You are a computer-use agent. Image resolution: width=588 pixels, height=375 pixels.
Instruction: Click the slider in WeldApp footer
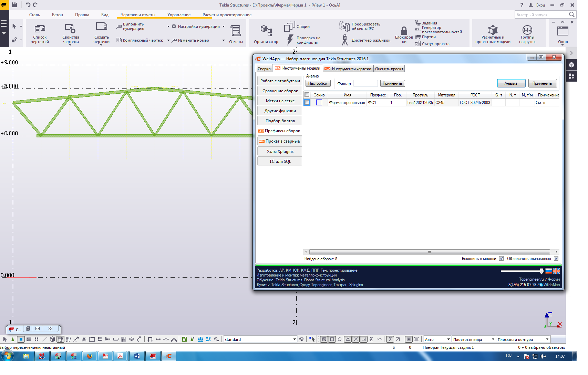click(x=541, y=271)
